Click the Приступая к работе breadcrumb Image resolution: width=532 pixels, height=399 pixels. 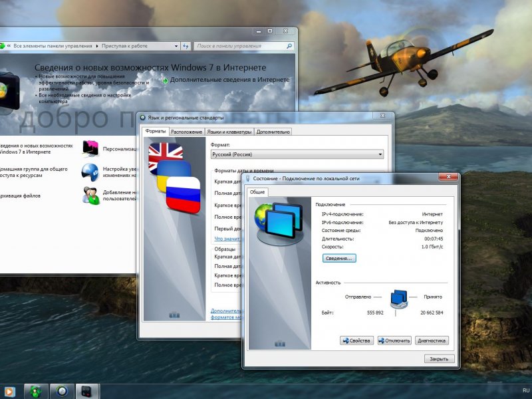tap(124, 46)
